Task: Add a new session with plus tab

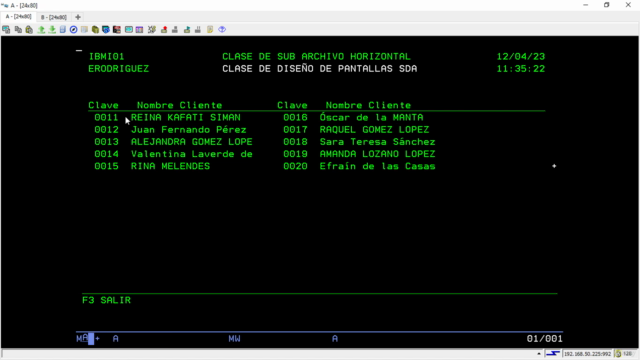Action: (78, 17)
